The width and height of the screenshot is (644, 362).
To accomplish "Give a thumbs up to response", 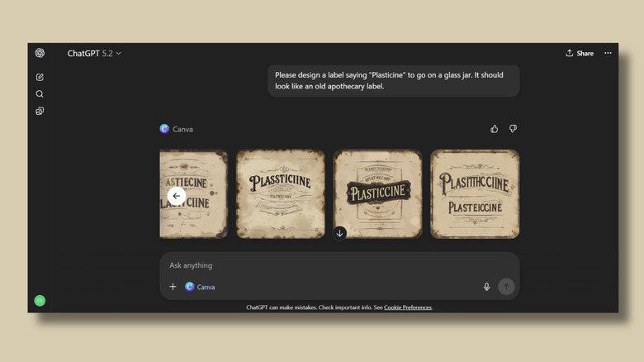I will point(494,129).
